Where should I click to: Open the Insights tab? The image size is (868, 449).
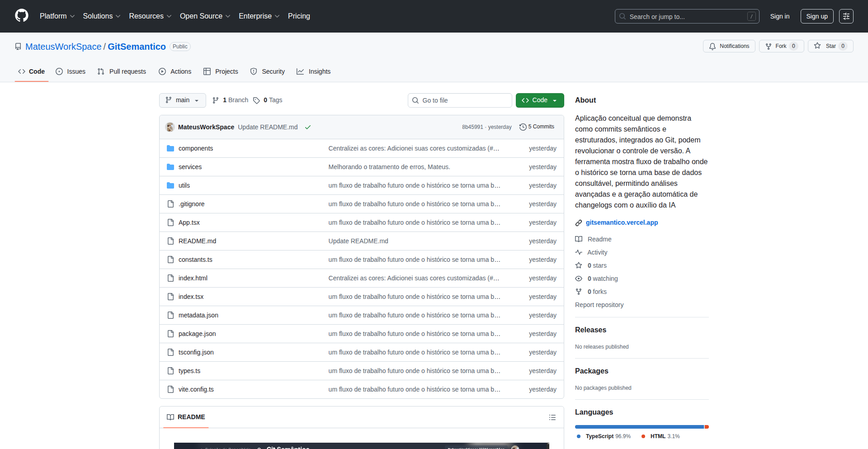(x=314, y=71)
